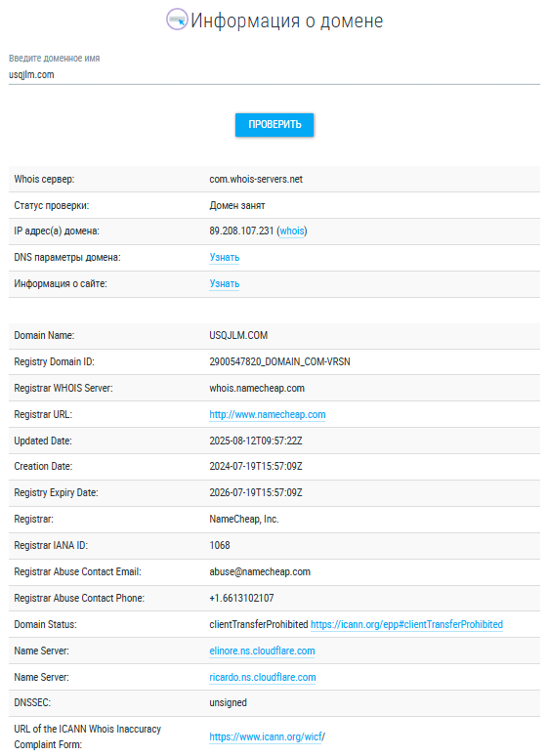
Task: Click the Registry Expiry Date value
Action: [x=256, y=492]
